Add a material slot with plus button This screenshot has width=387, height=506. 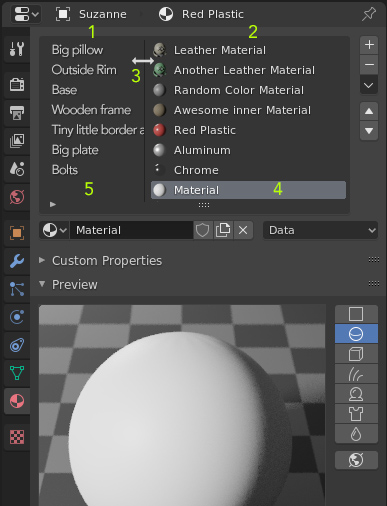point(369,45)
